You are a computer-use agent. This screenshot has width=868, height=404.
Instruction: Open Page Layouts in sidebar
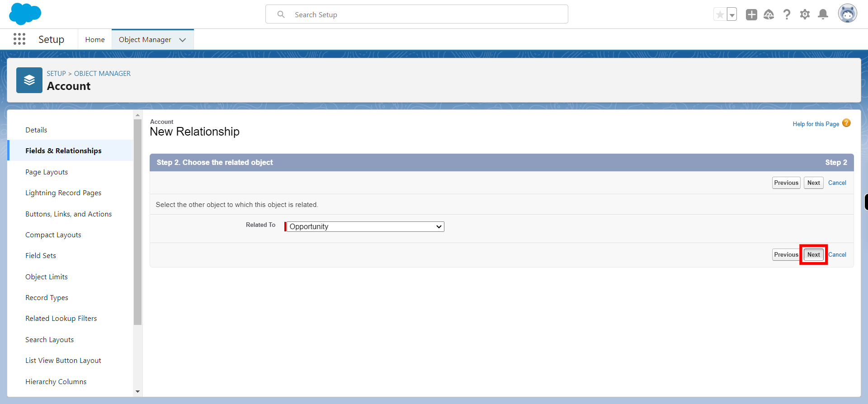tap(47, 172)
